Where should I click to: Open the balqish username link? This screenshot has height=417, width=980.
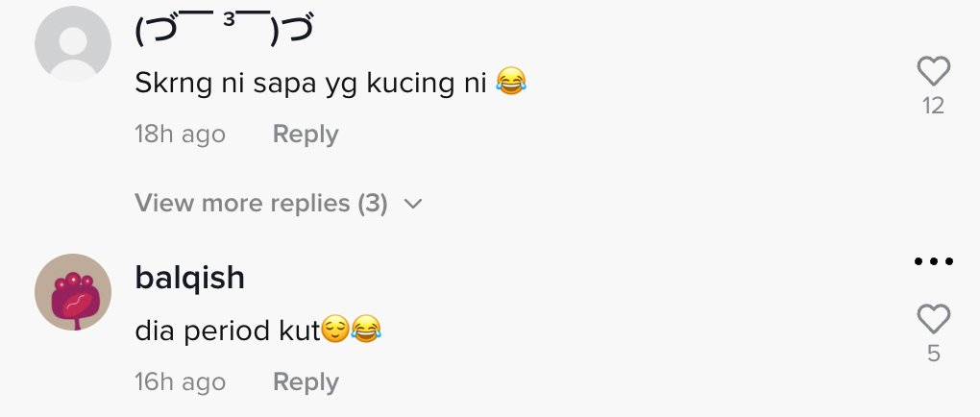pyautogui.click(x=190, y=278)
